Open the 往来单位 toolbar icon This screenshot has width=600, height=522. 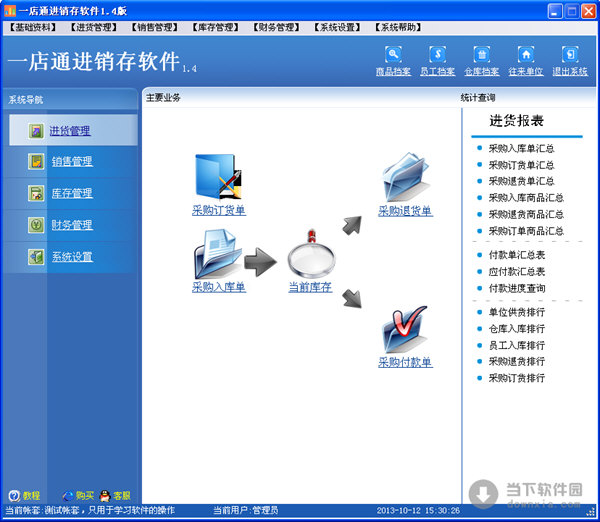point(526,54)
